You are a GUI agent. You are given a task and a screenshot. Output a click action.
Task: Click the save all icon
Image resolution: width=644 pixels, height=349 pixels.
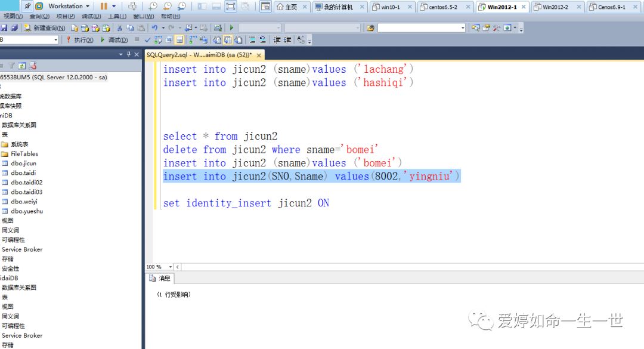[14, 28]
